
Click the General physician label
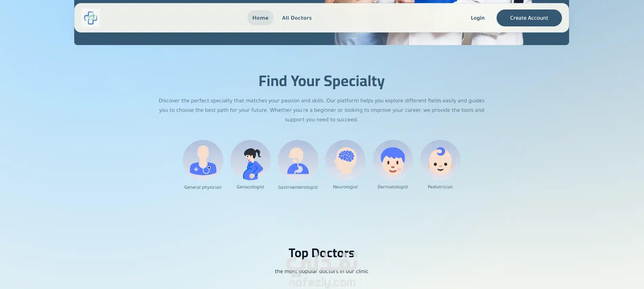pyautogui.click(x=203, y=187)
